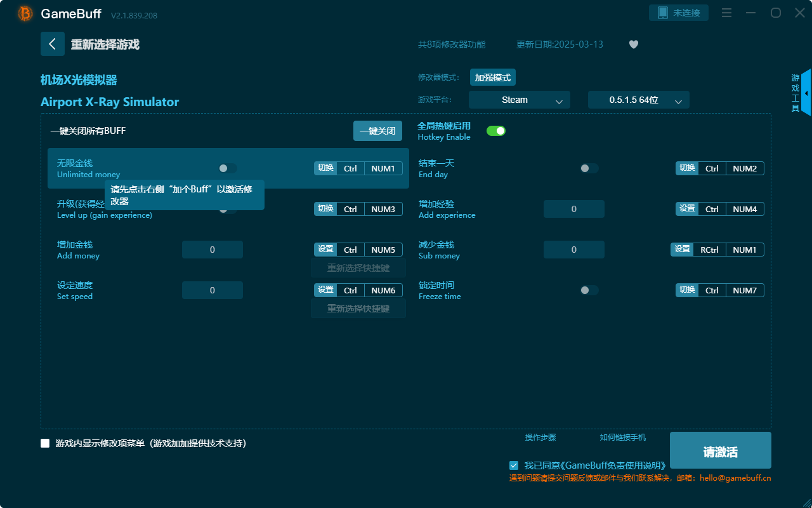Viewport: 812px width, 508px height.
Task: Click the back arrow to reselect game
Action: pos(53,43)
